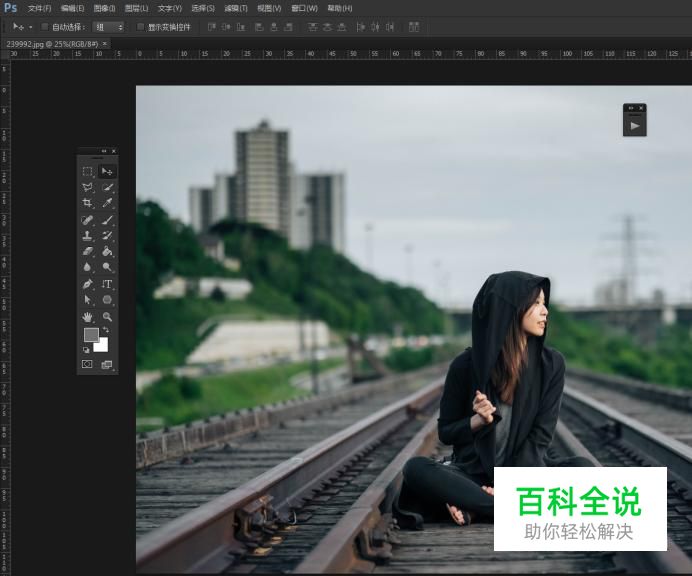Toggle the 显示变换控件 checkbox
The width and height of the screenshot is (692, 576).
[140, 27]
